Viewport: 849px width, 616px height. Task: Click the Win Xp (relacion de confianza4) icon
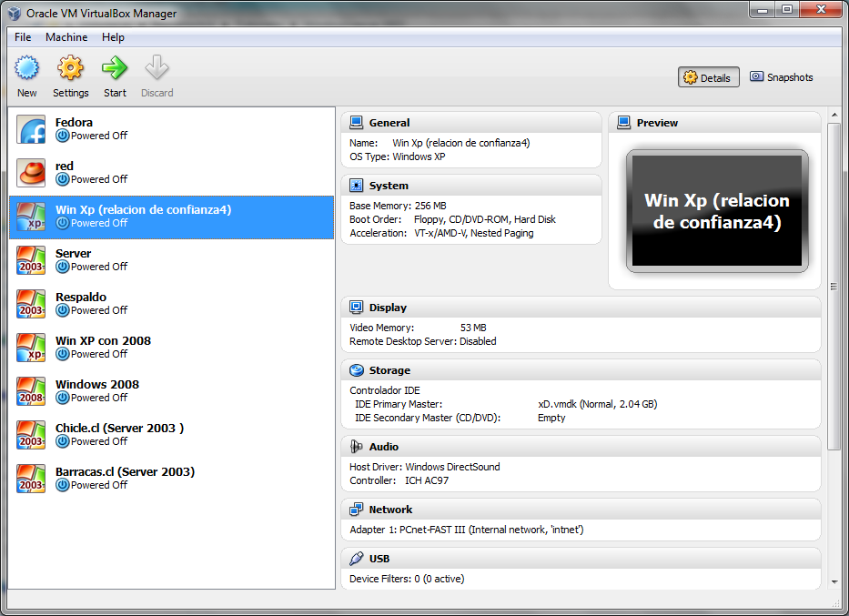pos(31,217)
